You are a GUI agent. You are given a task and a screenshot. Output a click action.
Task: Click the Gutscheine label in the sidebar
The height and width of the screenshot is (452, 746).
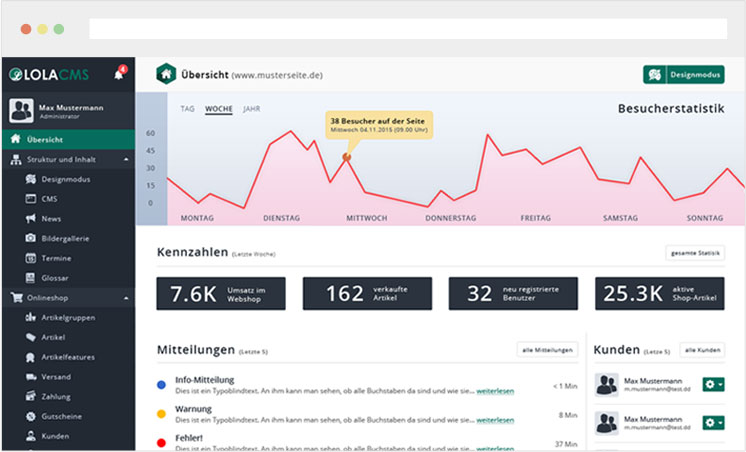coord(61,416)
